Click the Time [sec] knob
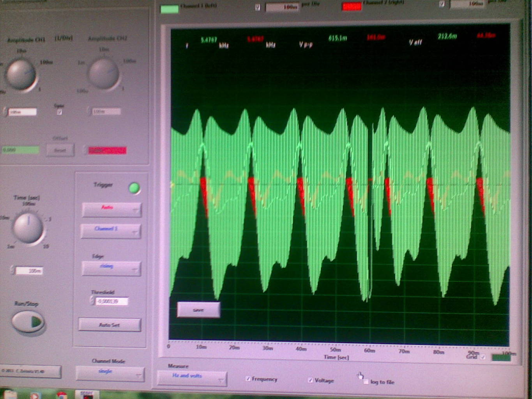 click(x=28, y=228)
